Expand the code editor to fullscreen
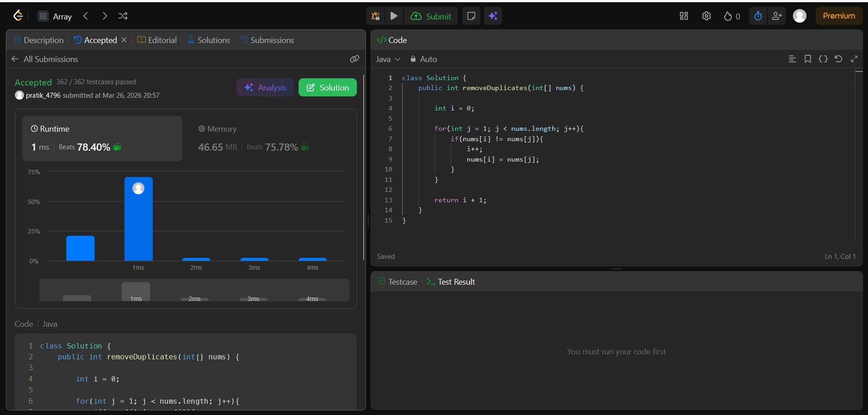Viewport: 868px width, 415px height. pos(854,59)
